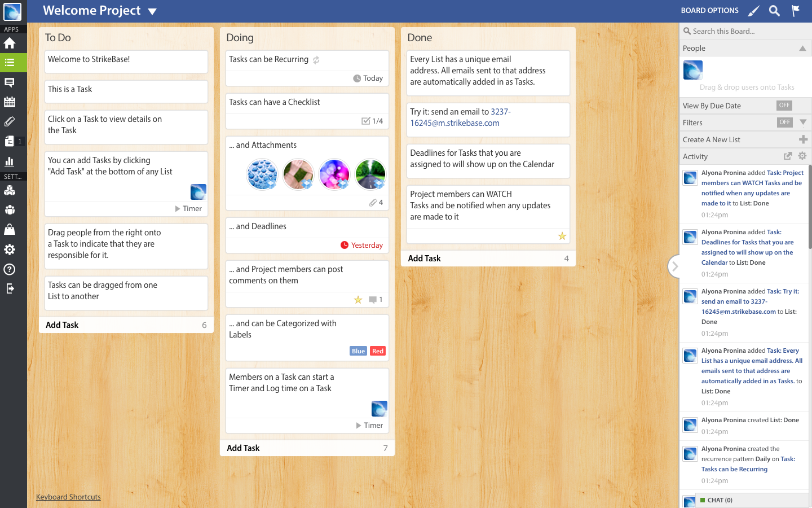Collapse the People section
Screen dimensions: 812x508
802,49
